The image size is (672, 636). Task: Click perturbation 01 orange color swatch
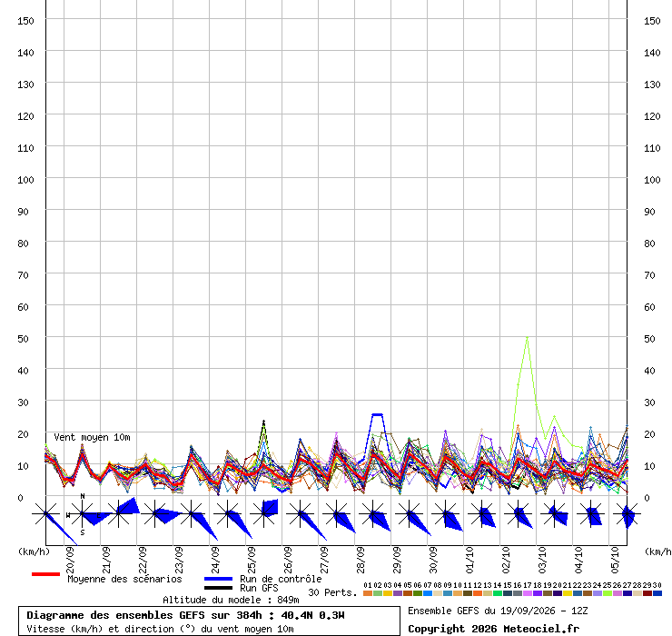(x=368, y=593)
